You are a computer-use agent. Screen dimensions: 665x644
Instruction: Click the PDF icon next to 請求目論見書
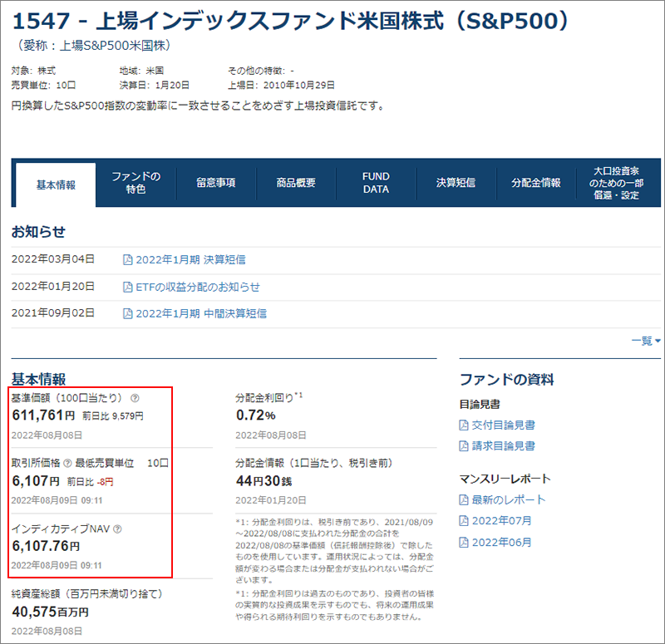tap(464, 446)
